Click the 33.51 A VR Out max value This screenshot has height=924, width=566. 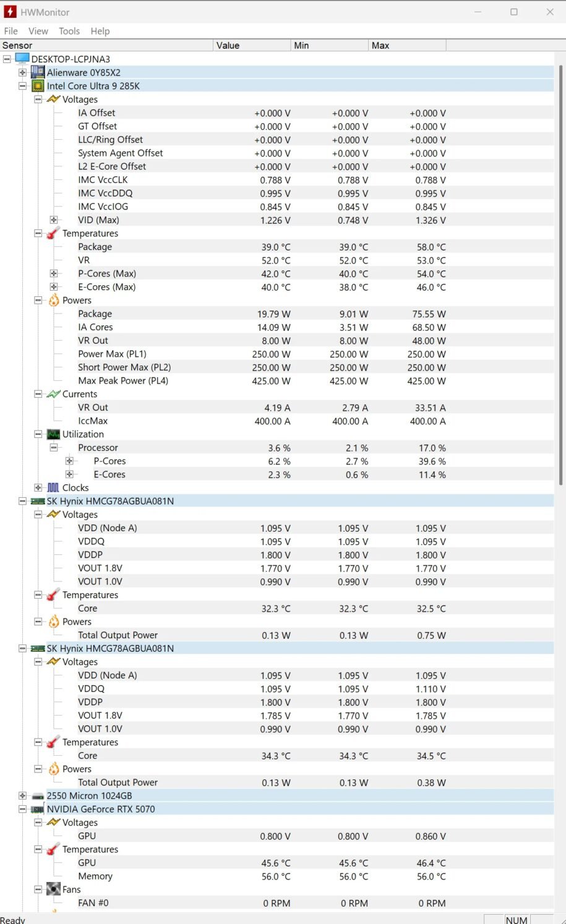pyautogui.click(x=431, y=408)
